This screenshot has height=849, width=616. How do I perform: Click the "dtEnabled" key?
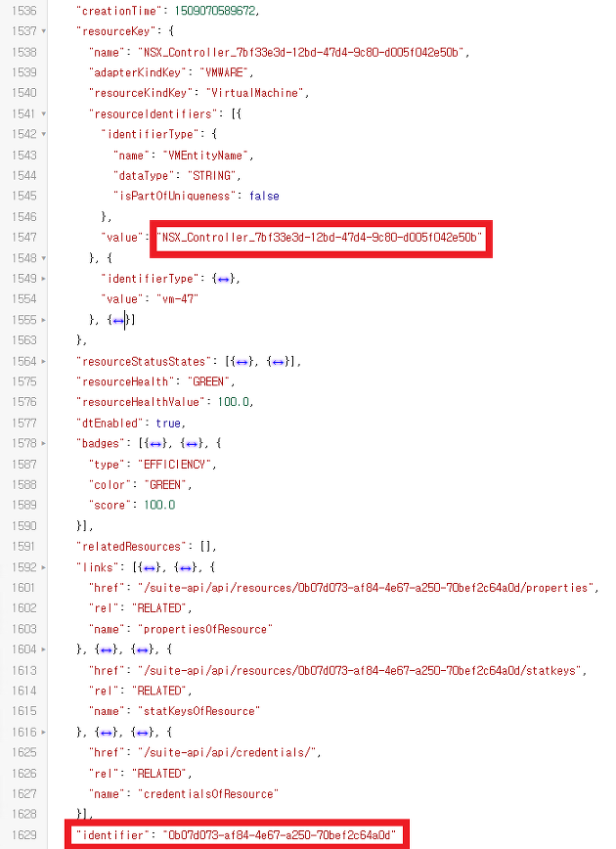pos(110,424)
